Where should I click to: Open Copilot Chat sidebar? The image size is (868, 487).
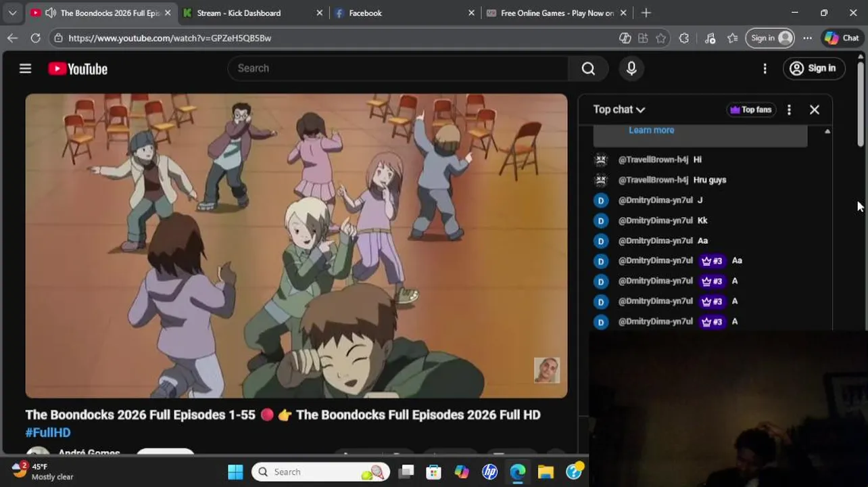[x=842, y=38]
